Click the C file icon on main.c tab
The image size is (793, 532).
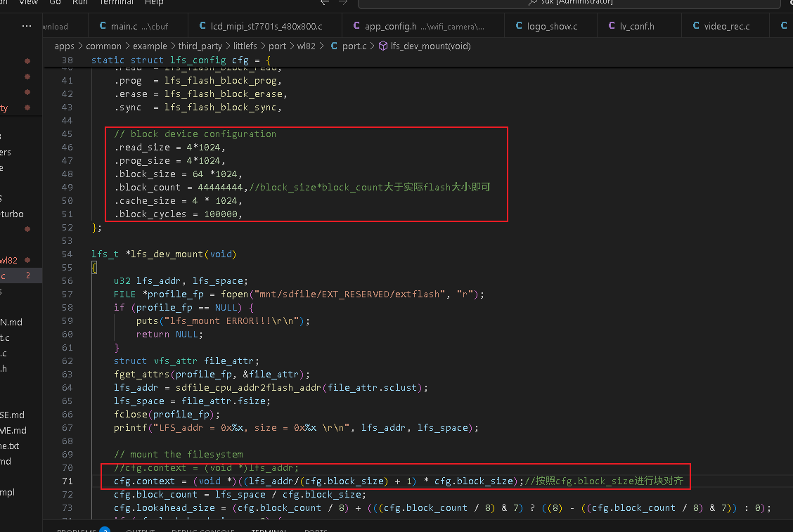[x=103, y=26]
